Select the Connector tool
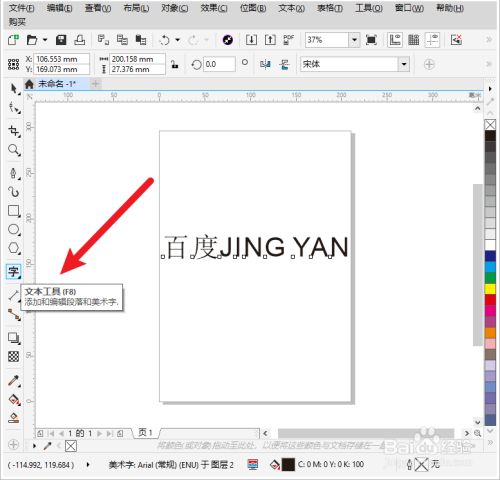 14,315
